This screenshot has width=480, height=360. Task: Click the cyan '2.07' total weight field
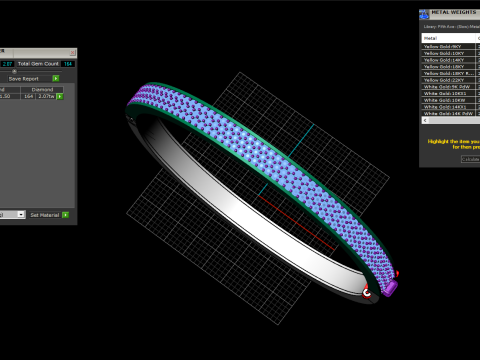pos(7,64)
